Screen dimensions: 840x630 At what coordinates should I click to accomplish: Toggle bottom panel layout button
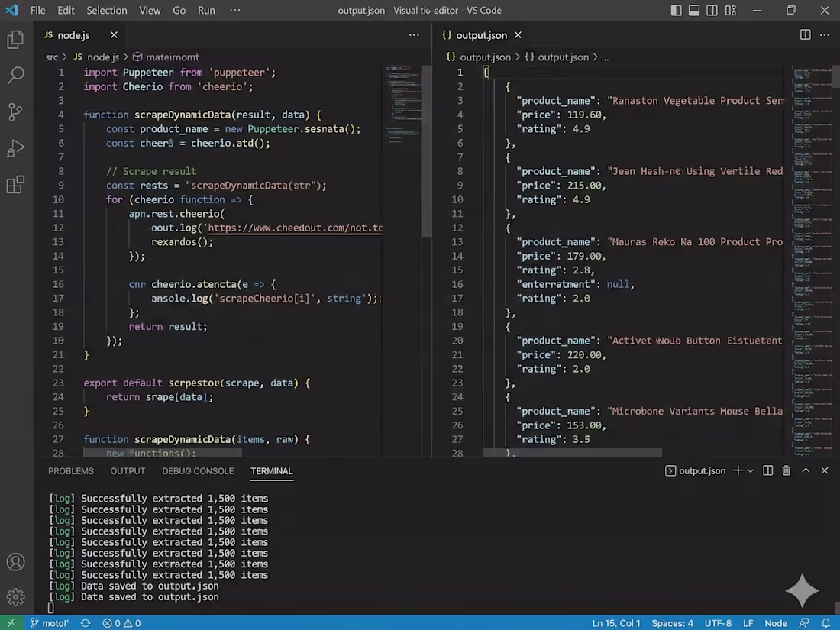(694, 11)
